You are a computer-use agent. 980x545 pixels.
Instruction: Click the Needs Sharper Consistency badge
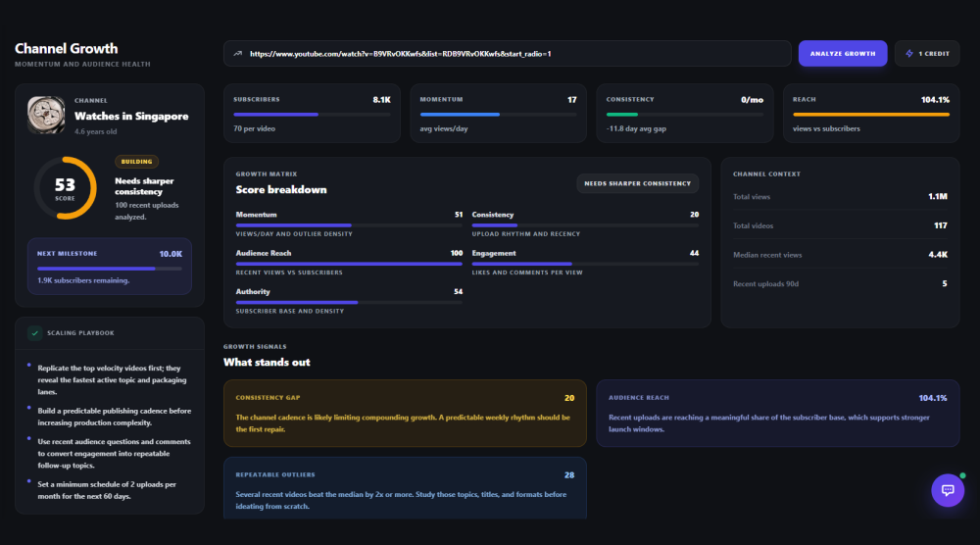[x=638, y=183]
